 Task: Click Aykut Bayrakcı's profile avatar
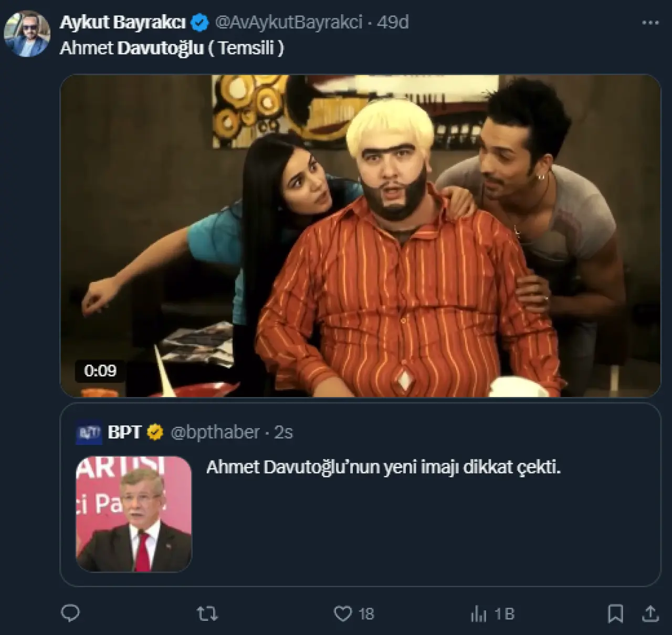click(x=27, y=33)
